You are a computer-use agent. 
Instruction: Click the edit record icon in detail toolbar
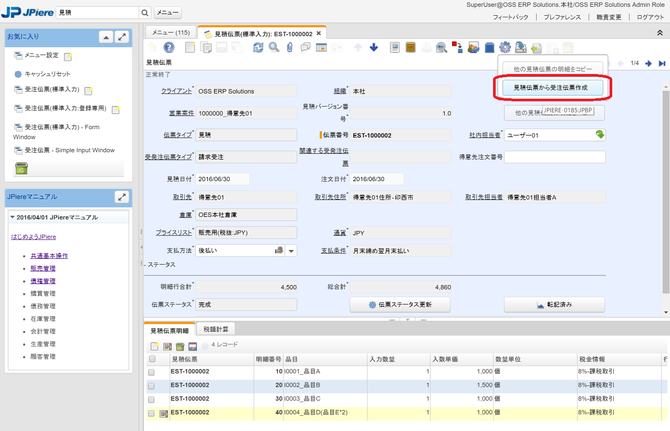[x=167, y=346]
